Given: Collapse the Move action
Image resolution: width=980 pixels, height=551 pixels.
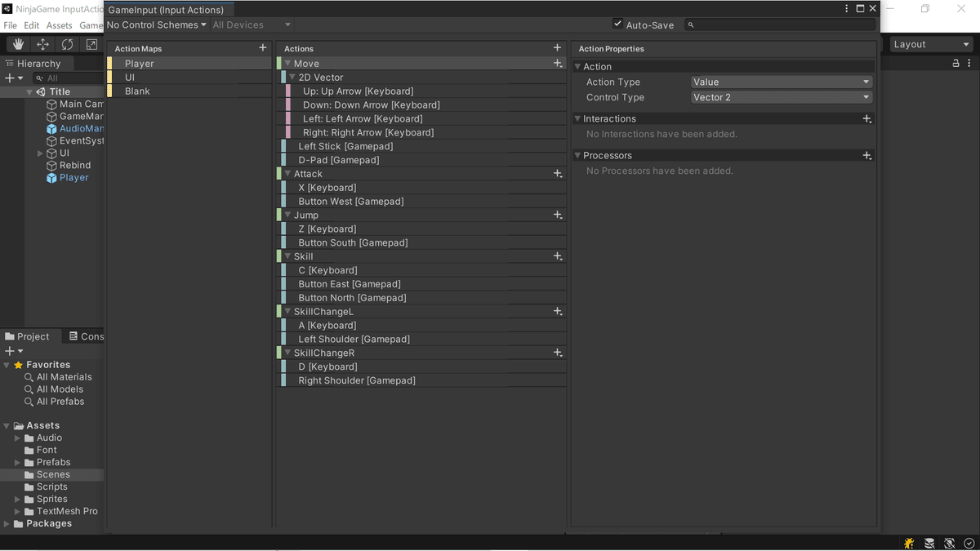Looking at the screenshot, I should (287, 64).
